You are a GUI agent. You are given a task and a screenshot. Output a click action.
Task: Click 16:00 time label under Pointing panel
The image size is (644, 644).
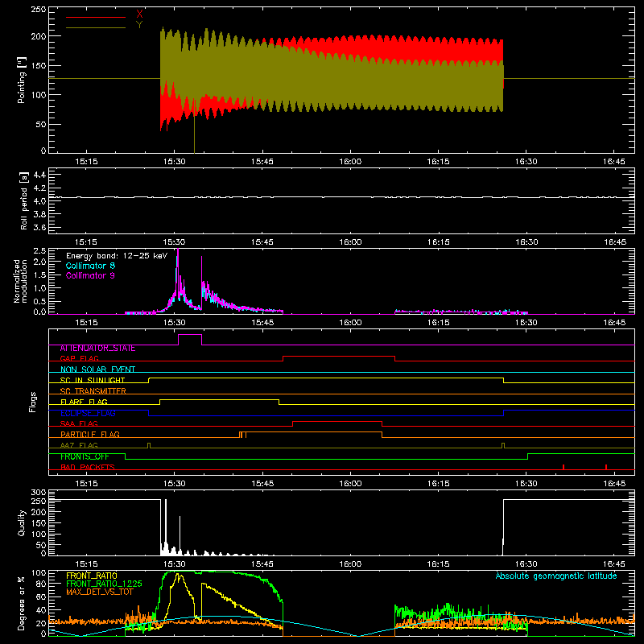tap(350, 162)
